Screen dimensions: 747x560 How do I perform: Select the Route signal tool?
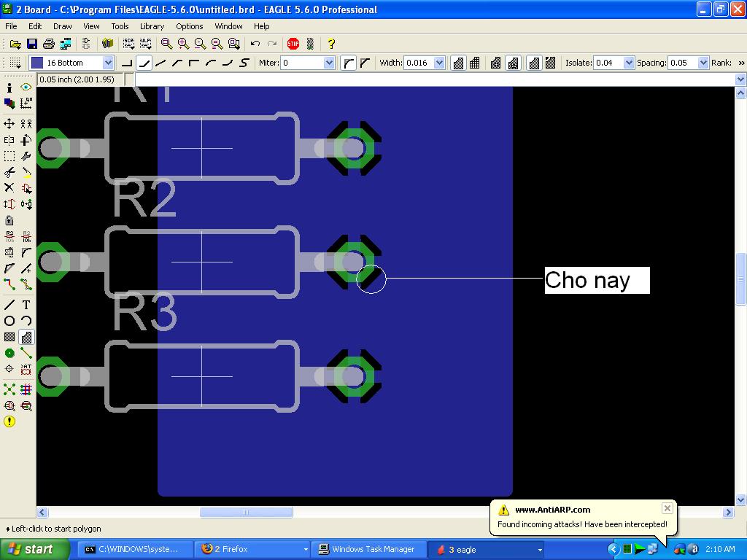tap(9, 284)
